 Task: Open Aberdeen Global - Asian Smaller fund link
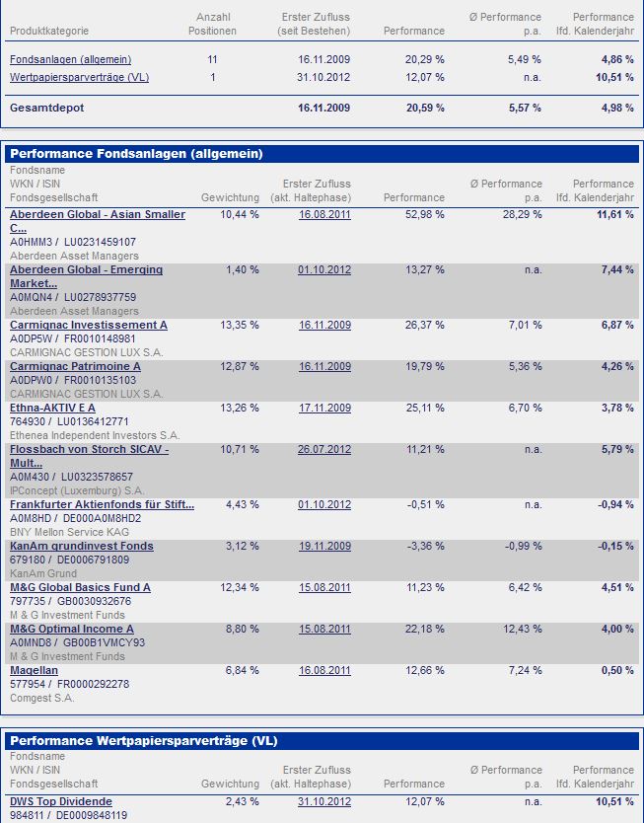pos(98,221)
